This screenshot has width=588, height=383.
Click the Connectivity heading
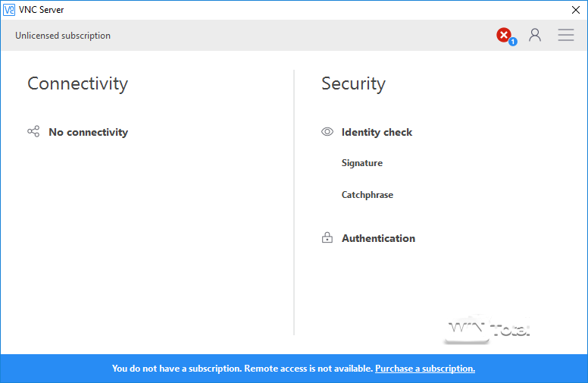click(77, 83)
